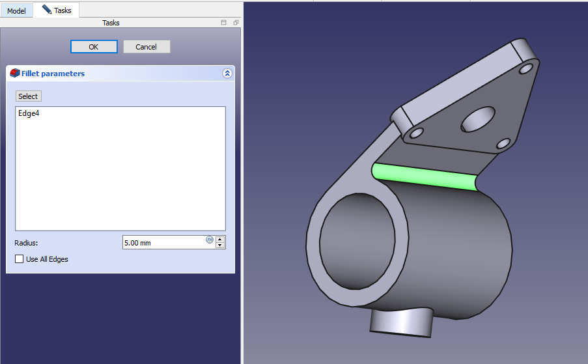588x364 pixels.
Task: Click the Tasks panel window-mode icon beside the undock icon
Action: pos(224,23)
